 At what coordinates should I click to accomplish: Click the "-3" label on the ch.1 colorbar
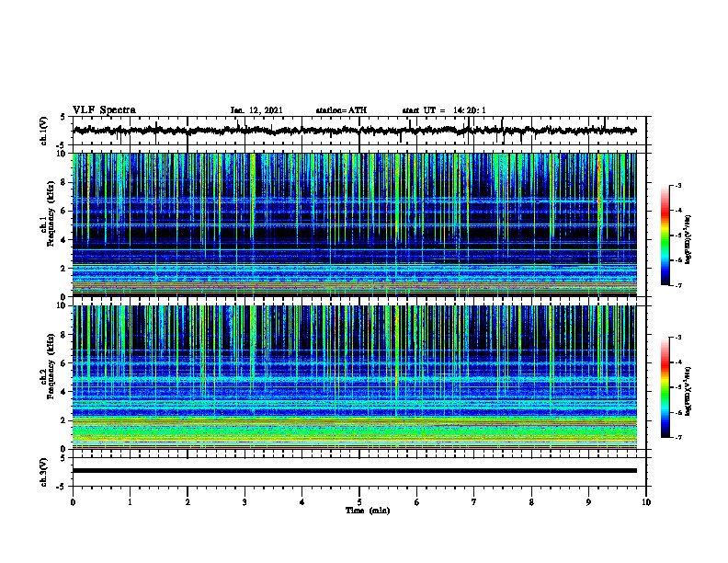click(677, 185)
